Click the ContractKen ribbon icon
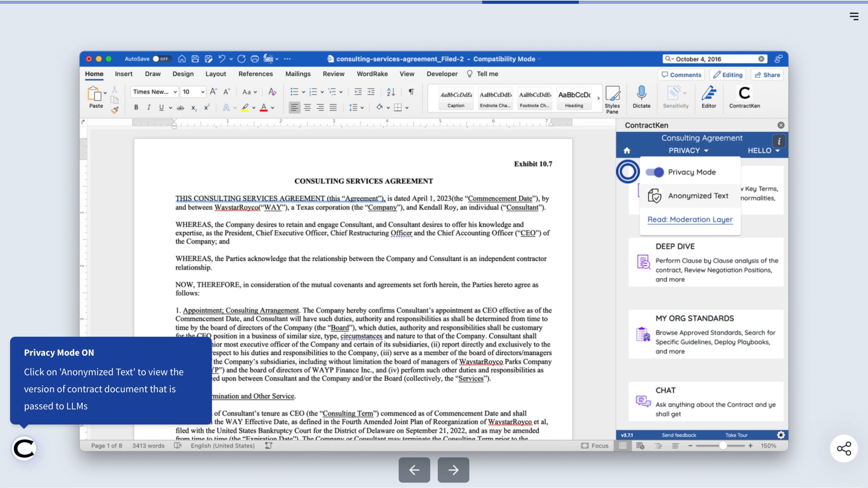 click(744, 93)
